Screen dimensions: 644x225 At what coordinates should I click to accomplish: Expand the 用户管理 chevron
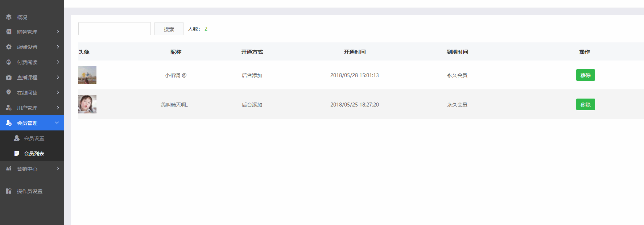pos(58,108)
